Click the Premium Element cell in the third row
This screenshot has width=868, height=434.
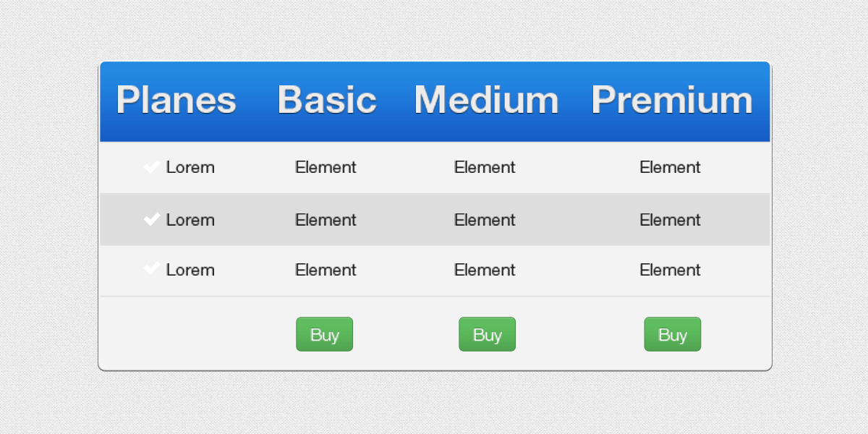[670, 270]
